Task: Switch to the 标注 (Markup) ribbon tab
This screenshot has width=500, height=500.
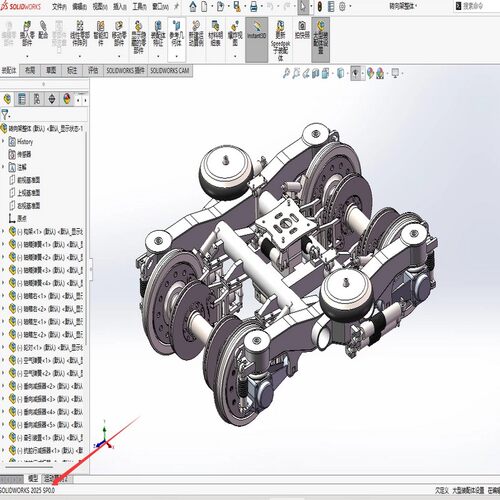Action: [72, 70]
